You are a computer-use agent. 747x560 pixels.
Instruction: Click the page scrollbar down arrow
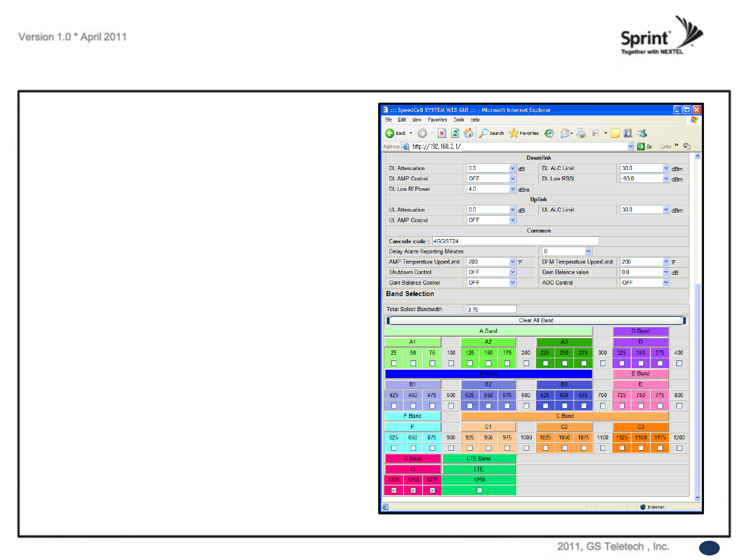pos(697,497)
